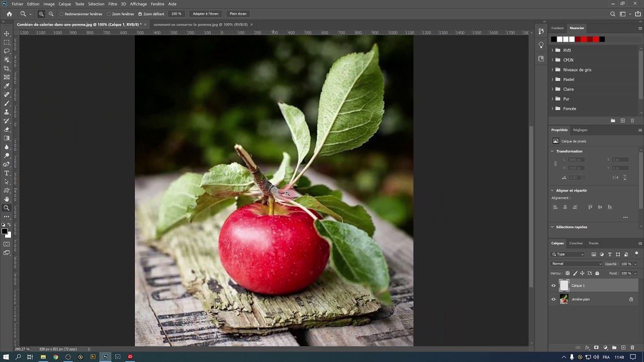
Task: Enable Redimensionner fenêtres checkbox
Action: pos(61,14)
